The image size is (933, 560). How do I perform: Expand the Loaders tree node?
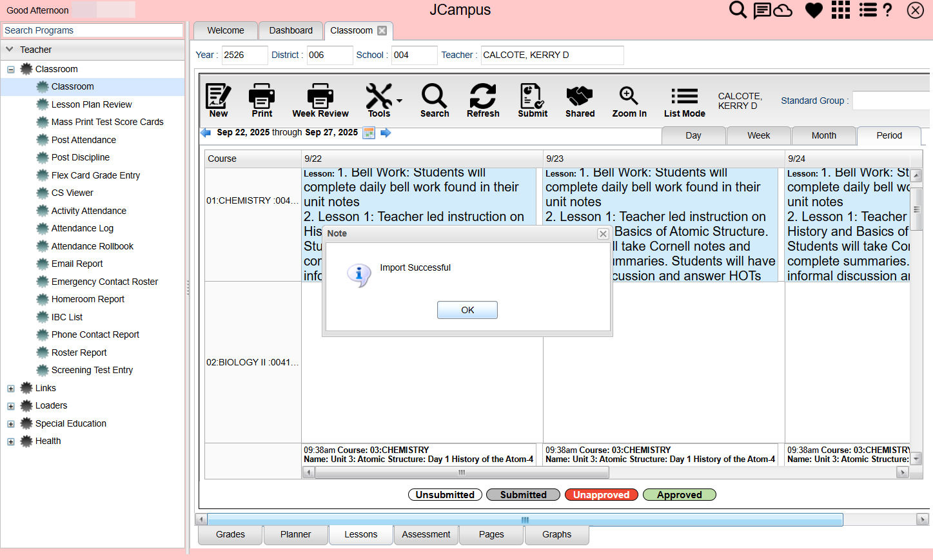point(11,406)
